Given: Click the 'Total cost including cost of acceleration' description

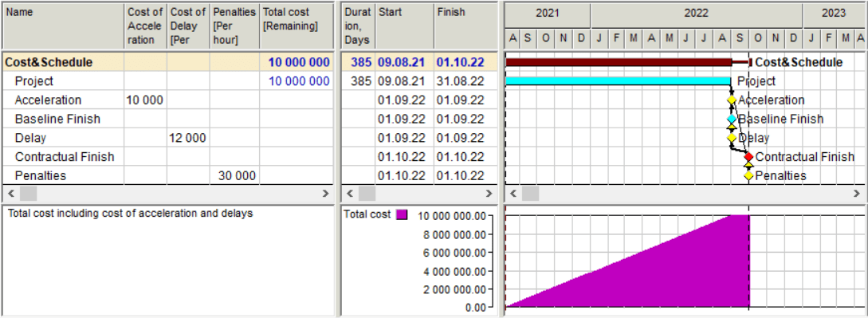Looking at the screenshot, I should pos(131,213).
